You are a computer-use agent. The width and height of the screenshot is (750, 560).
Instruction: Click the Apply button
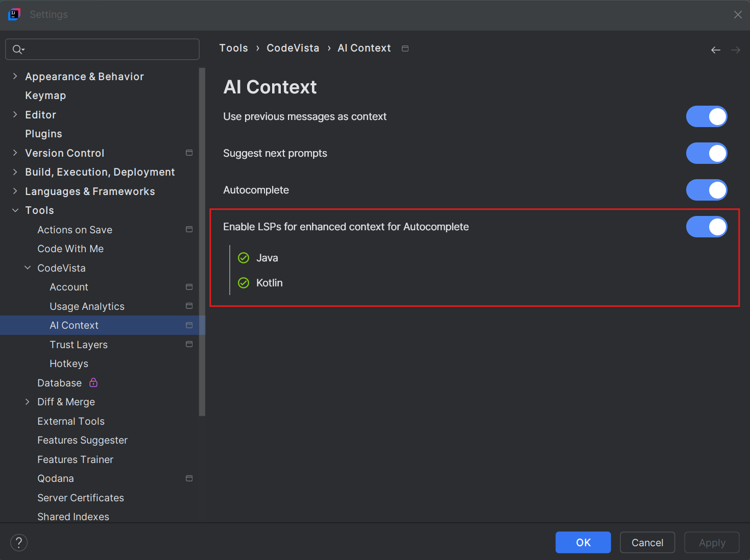712,542
